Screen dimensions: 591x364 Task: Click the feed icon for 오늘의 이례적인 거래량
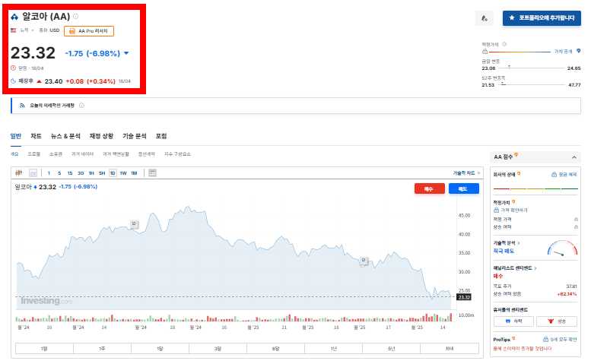[22, 106]
